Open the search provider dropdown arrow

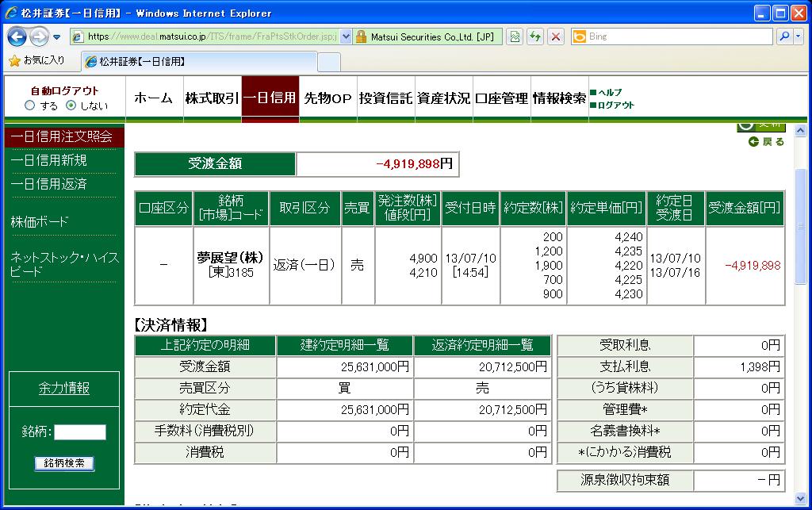pyautogui.click(x=797, y=36)
